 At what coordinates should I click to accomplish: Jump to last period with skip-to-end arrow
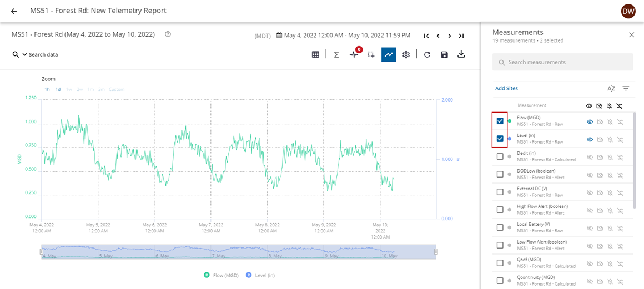click(461, 36)
